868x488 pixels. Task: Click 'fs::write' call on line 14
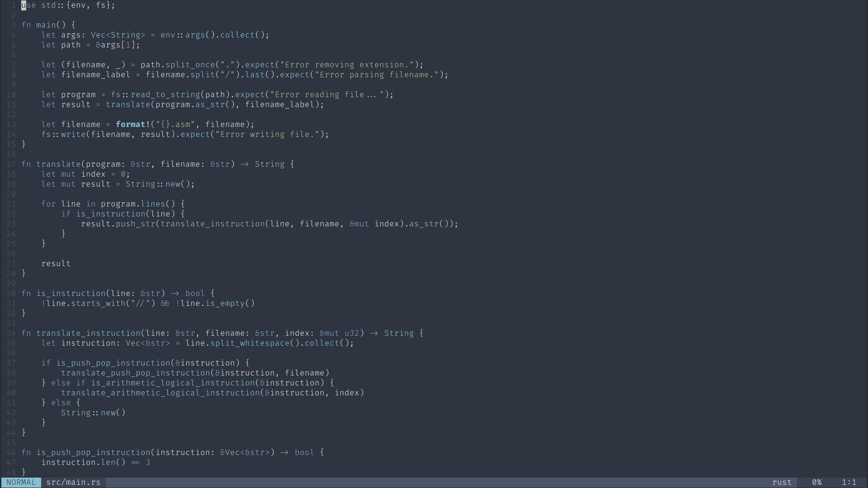(64, 134)
